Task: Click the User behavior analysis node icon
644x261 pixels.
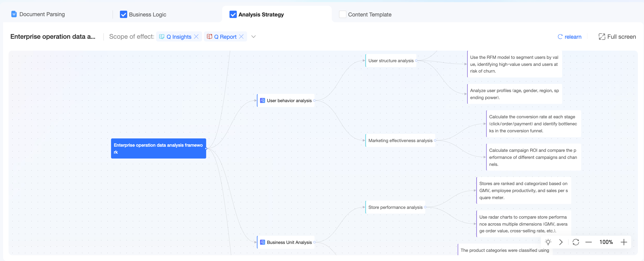Action: [263, 101]
